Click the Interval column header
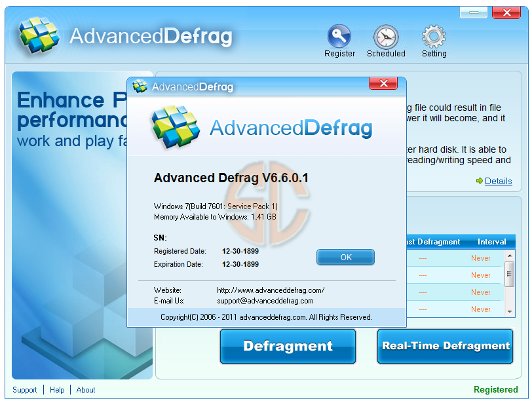 (491, 242)
